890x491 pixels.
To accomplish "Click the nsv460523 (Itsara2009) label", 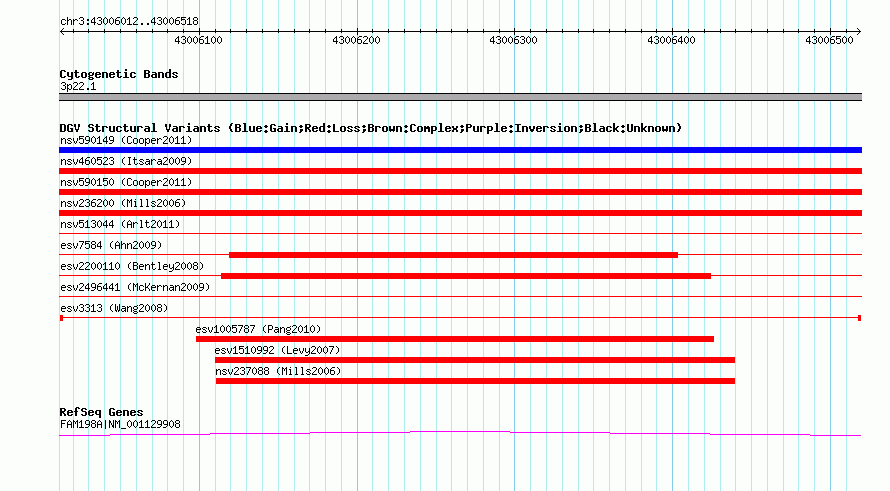I will (126, 161).
